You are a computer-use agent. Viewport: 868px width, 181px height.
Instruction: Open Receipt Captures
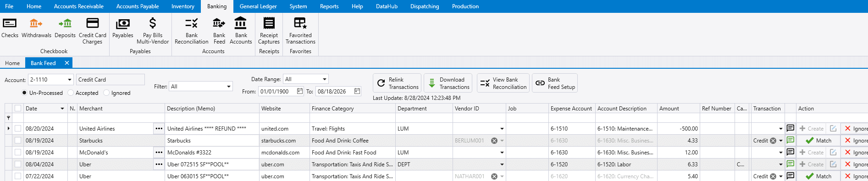(269, 31)
